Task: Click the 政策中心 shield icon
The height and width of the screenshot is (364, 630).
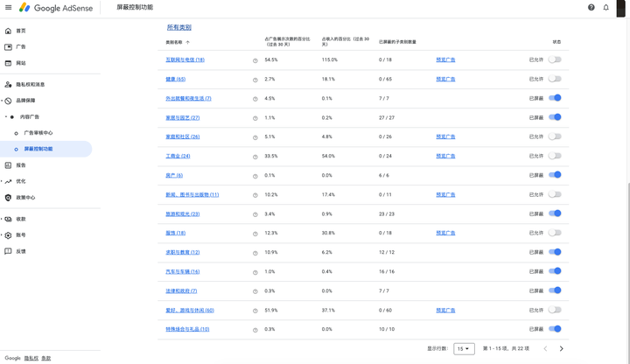Action: [x=9, y=198]
